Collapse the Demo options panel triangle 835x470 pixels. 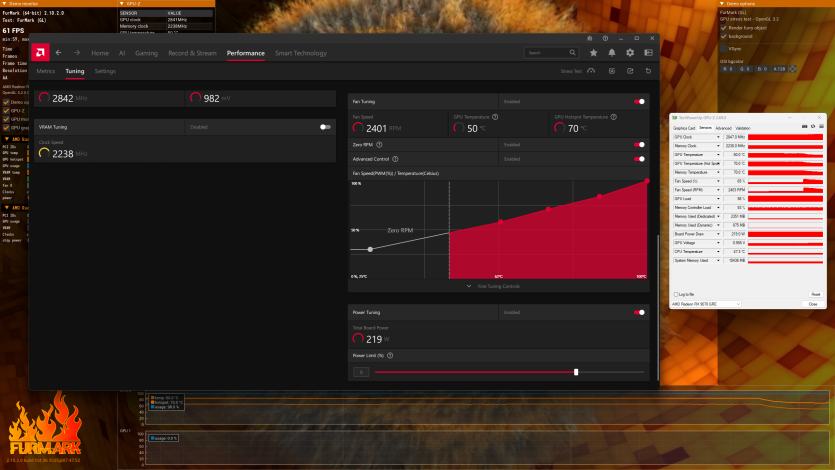[x=722, y=3]
